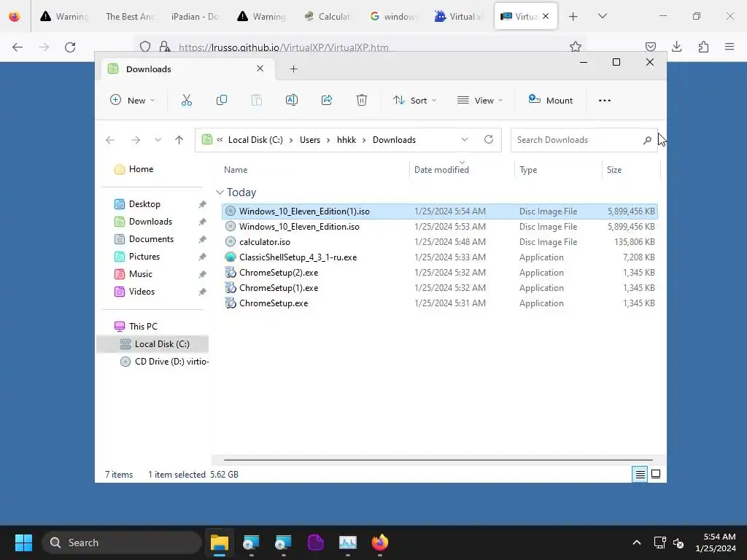Select ChromeSetup(2).exe file
Viewport: 747px width, 560px height.
click(440, 273)
